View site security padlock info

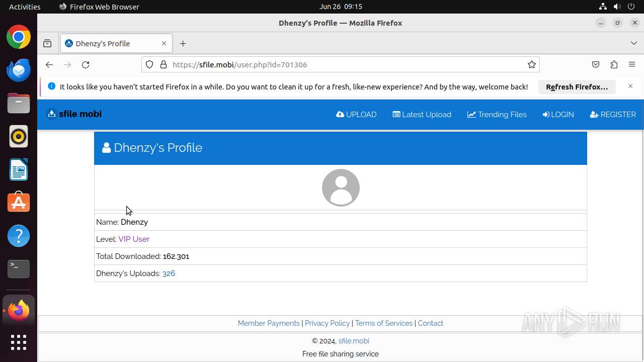(163, 65)
